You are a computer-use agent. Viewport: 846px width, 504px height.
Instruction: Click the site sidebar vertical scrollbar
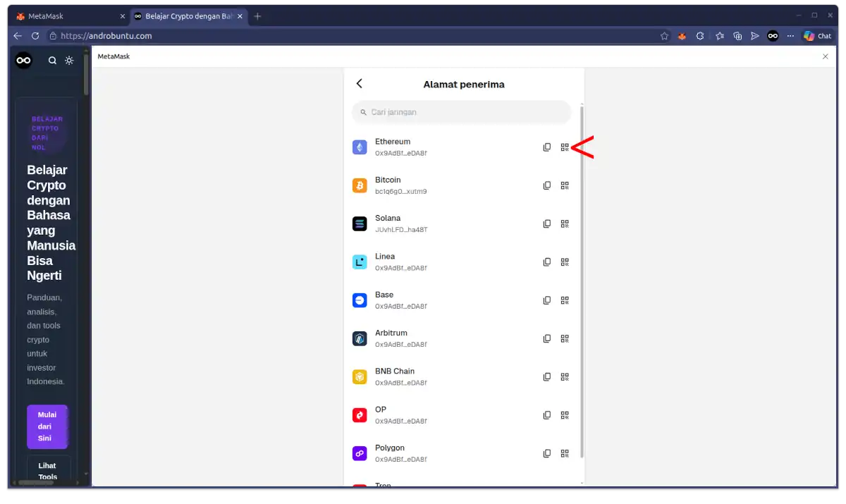[86, 74]
